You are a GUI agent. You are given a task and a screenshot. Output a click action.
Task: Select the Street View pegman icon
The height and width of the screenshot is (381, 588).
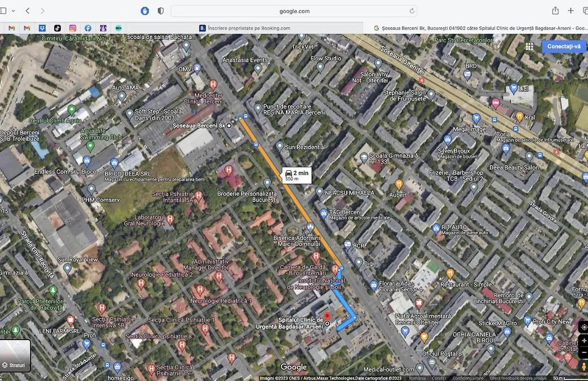584,366
